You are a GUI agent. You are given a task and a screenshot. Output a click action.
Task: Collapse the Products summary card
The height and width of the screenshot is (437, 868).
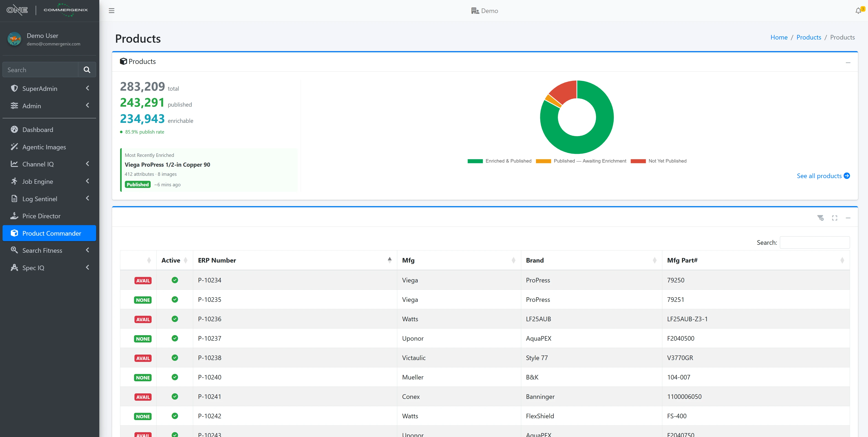coord(848,63)
